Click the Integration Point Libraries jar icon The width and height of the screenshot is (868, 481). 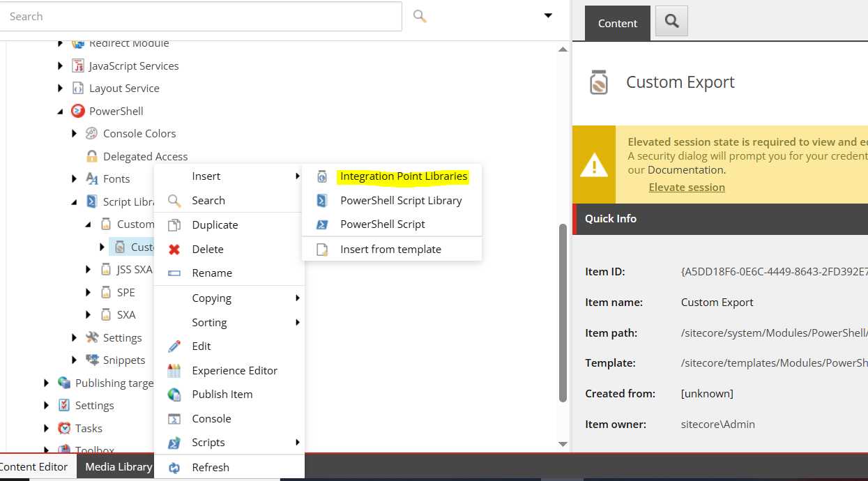[322, 176]
